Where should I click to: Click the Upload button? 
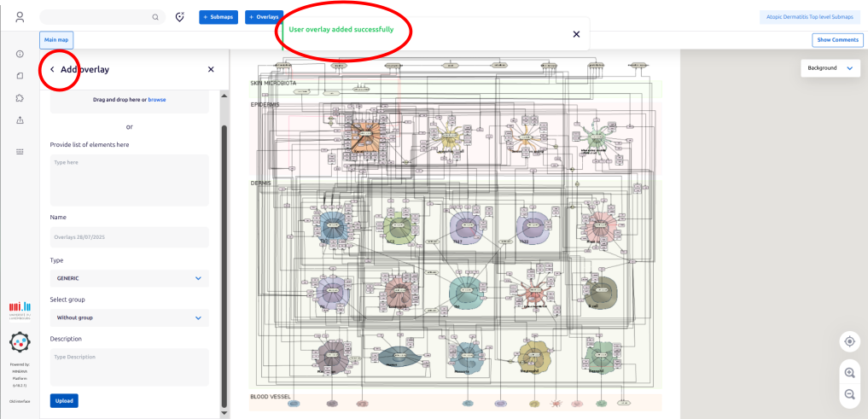tap(64, 400)
